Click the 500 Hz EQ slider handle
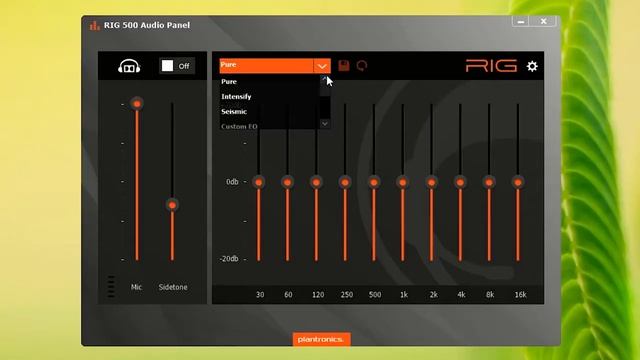The height and width of the screenshot is (360, 640). [x=373, y=182]
